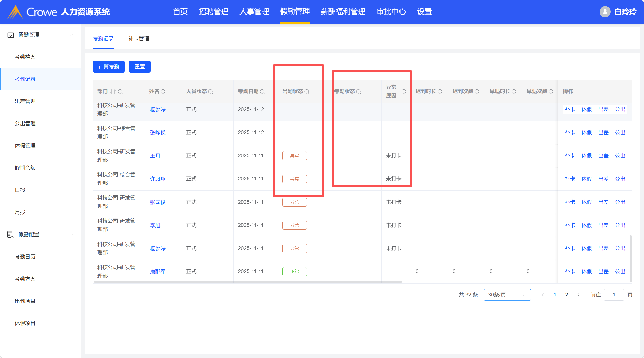The height and width of the screenshot is (358, 644).
Task: Collapse the 假勤管理 sidebar section
Action: (x=71, y=35)
